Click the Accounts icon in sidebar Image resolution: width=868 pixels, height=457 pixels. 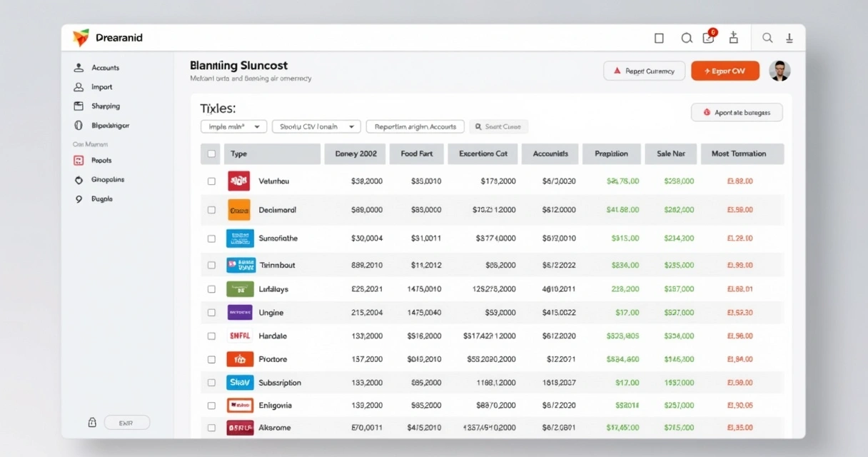(79, 68)
